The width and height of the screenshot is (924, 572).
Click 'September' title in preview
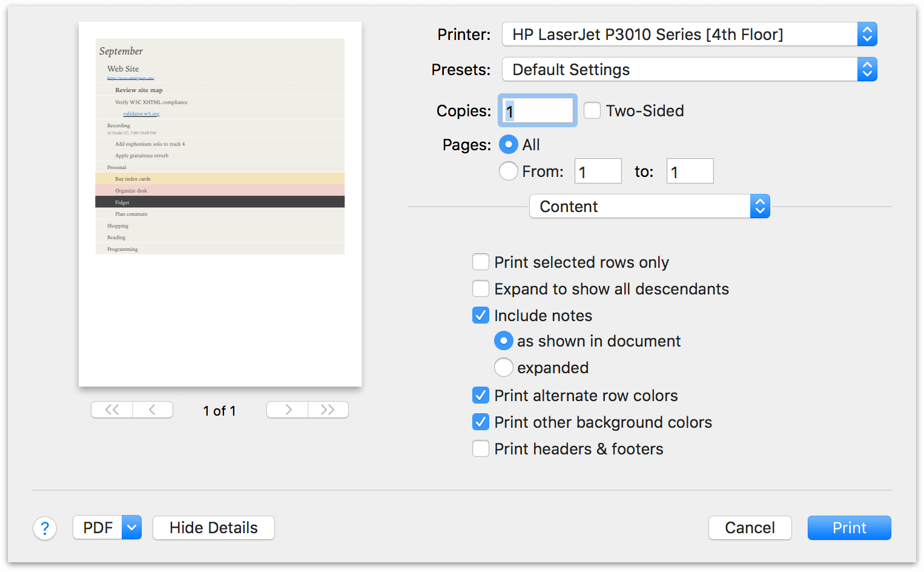(x=121, y=51)
